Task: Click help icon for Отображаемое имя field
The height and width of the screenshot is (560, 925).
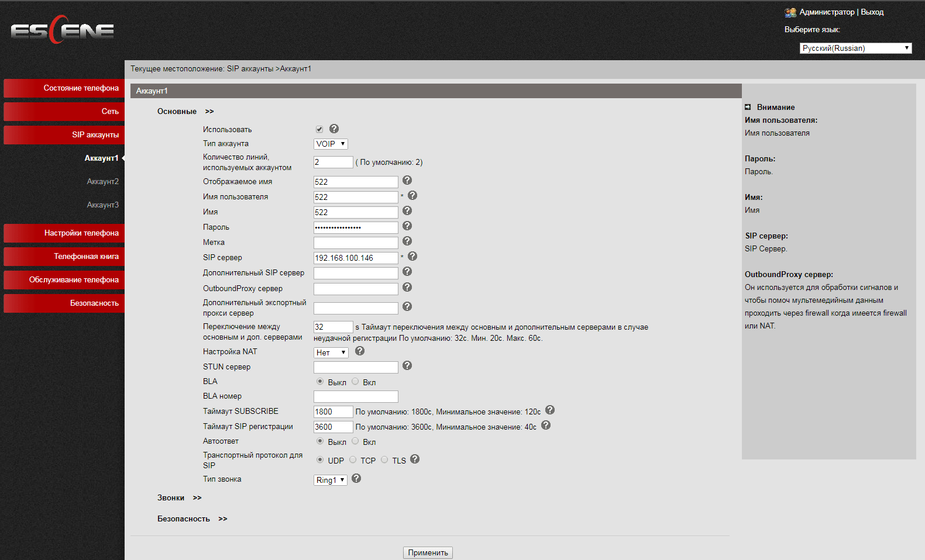Action: 407,180
